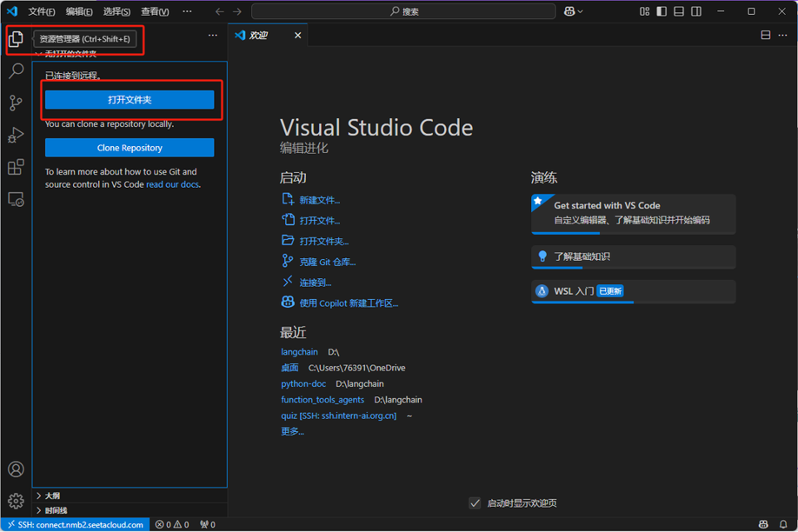Open recent folder function_tools_agents
This screenshot has width=798, height=532.
(323, 400)
